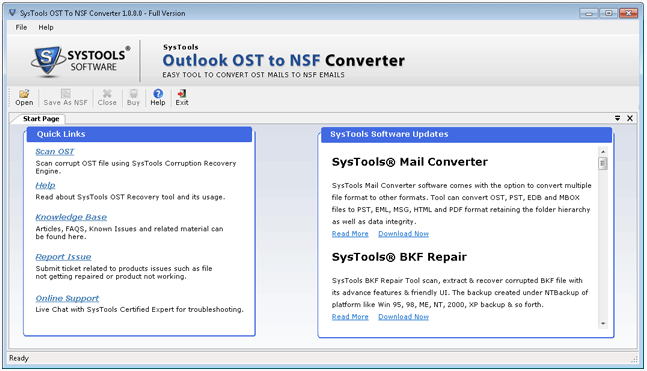647x371 pixels.
Task: Click the SysTools Software logo
Action: (x=80, y=61)
